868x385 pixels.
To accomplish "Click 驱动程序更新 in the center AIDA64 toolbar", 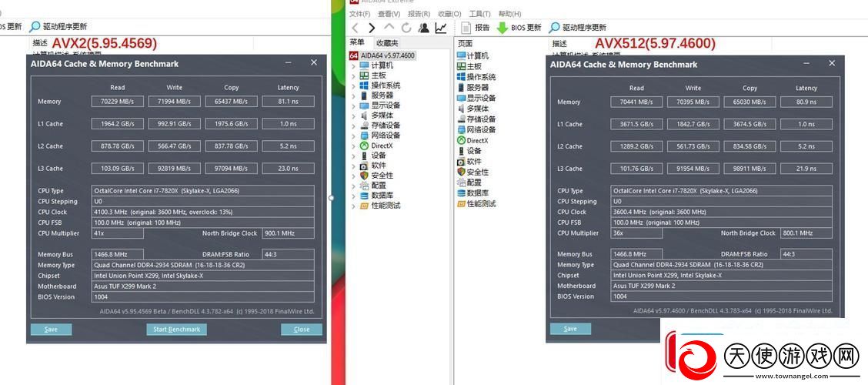I will click(577, 28).
